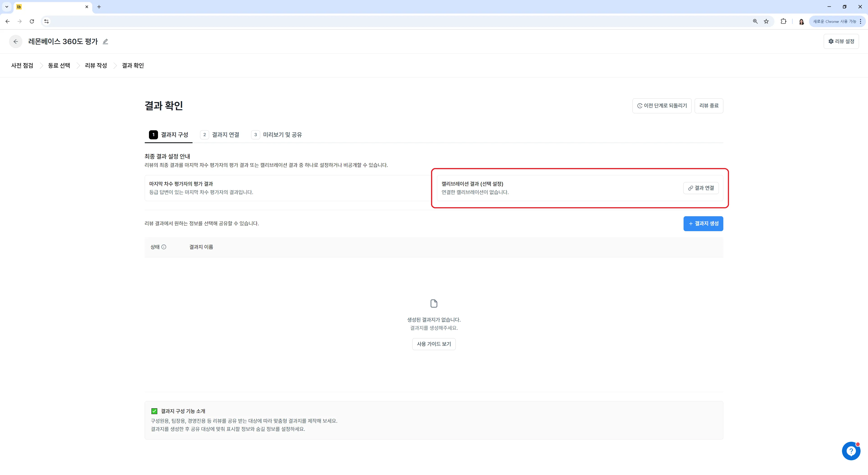The height and width of the screenshot is (475, 868).
Task: Switch to 미리보기 및 공유 tab
Action: (x=277, y=135)
